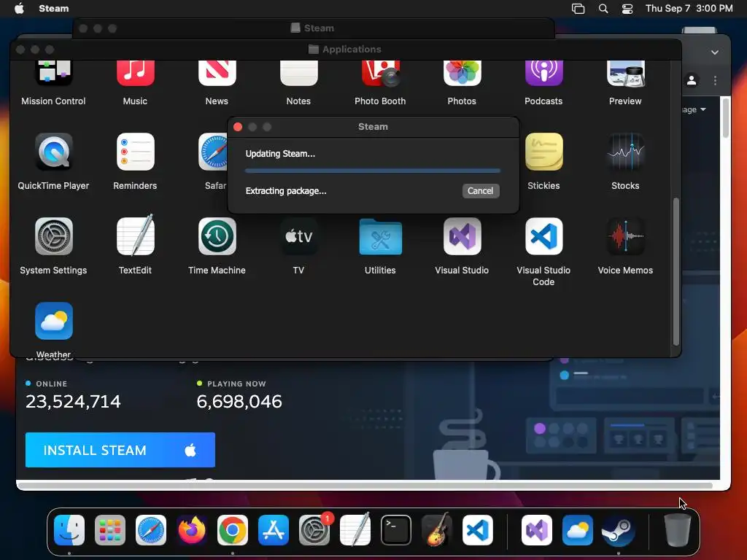Click the Applications window vertical scrollbar
Viewport: 747px width, 560px height.
[676, 271]
